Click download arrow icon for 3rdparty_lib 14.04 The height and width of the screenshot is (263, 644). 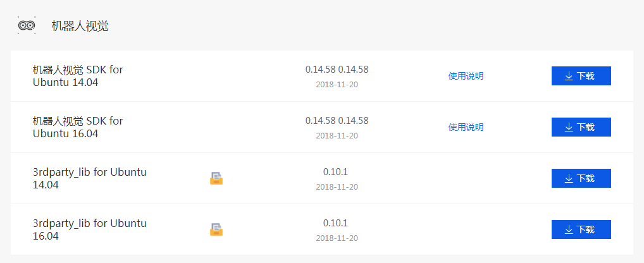(569, 178)
